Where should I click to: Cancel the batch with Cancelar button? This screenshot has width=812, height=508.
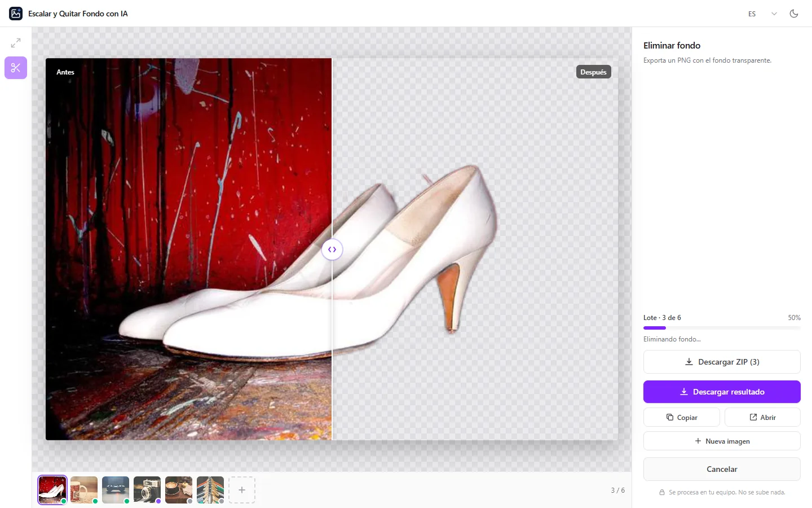(722, 469)
